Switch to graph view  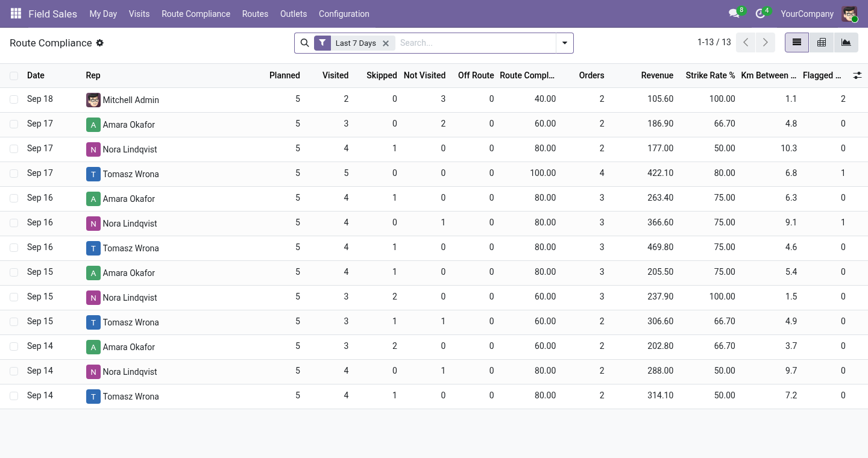pyautogui.click(x=846, y=42)
